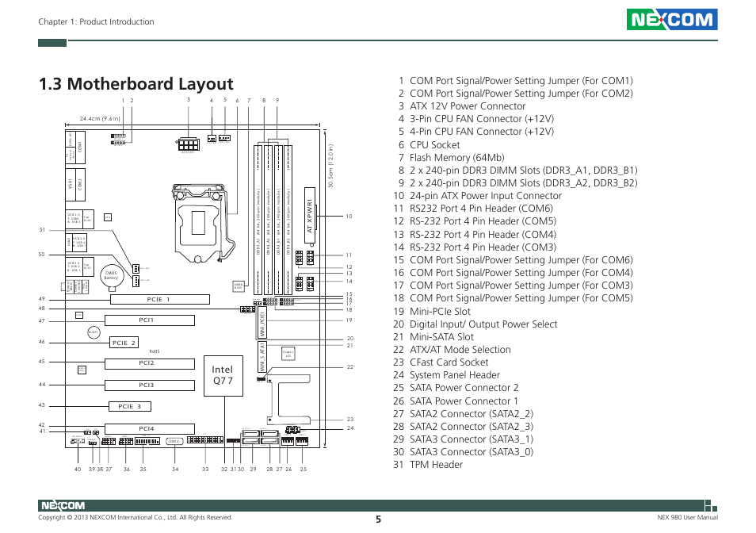Click the ATX 12V power connector symbol
Screen dimensions: 756x533
pyautogui.click(x=188, y=144)
